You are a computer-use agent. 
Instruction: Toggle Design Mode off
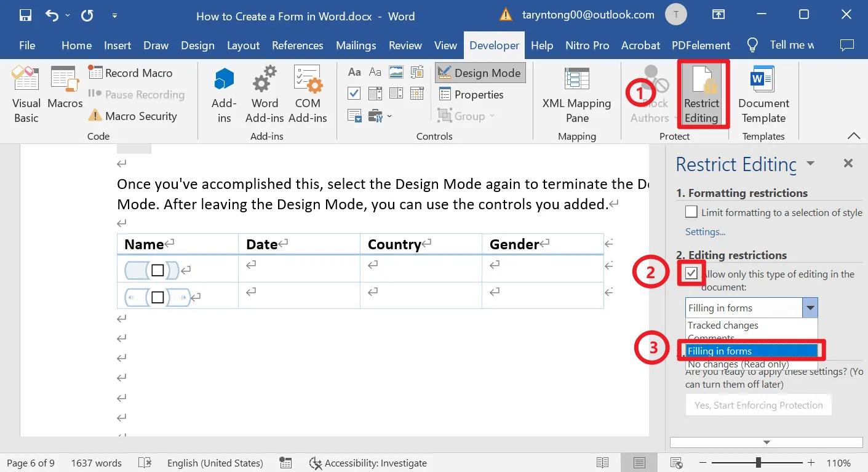(x=479, y=72)
